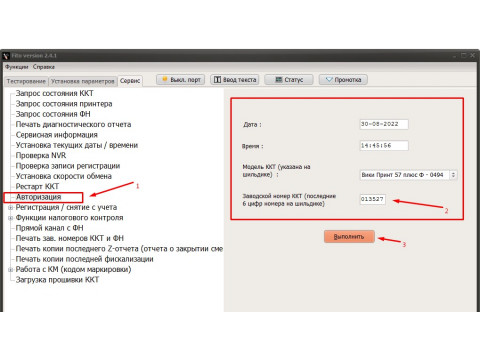Open the Функции menu

click(x=16, y=67)
